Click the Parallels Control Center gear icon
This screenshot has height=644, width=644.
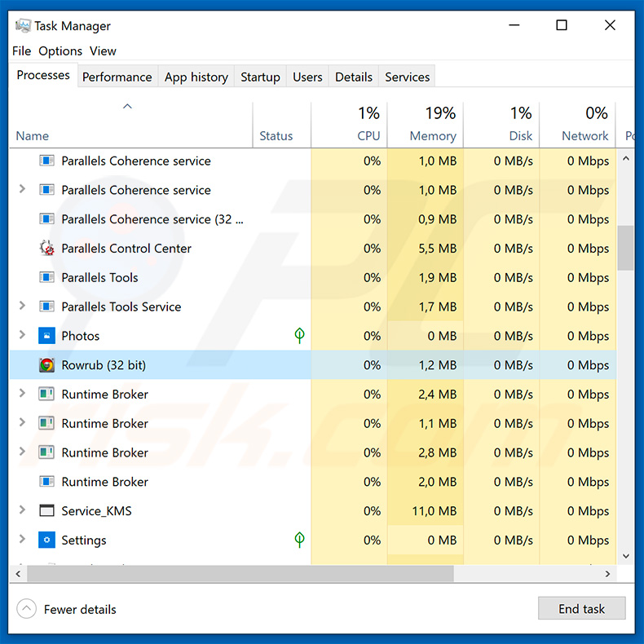tap(46, 248)
